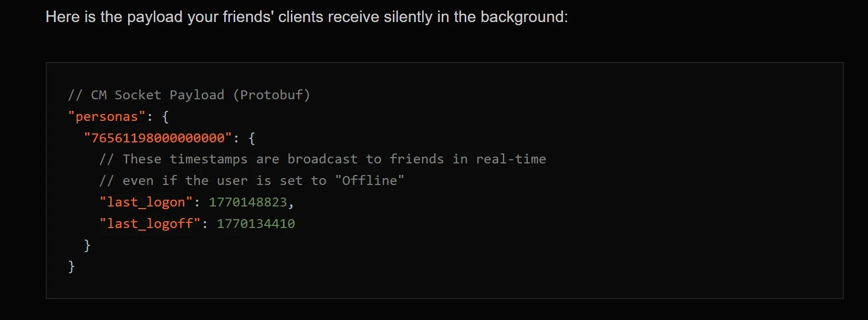Viewport: 868px width, 320px height.
Task: Click the "personas" key in the code
Action: (x=107, y=117)
